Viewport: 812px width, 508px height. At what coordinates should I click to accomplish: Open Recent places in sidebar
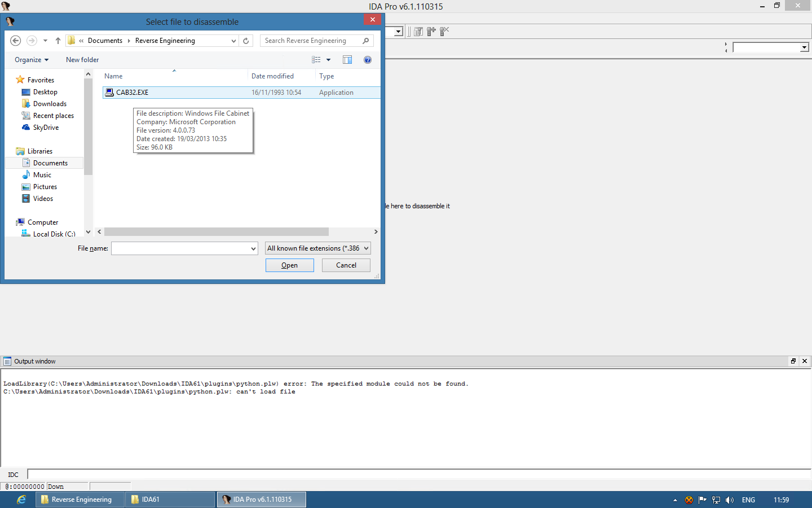(53, 116)
